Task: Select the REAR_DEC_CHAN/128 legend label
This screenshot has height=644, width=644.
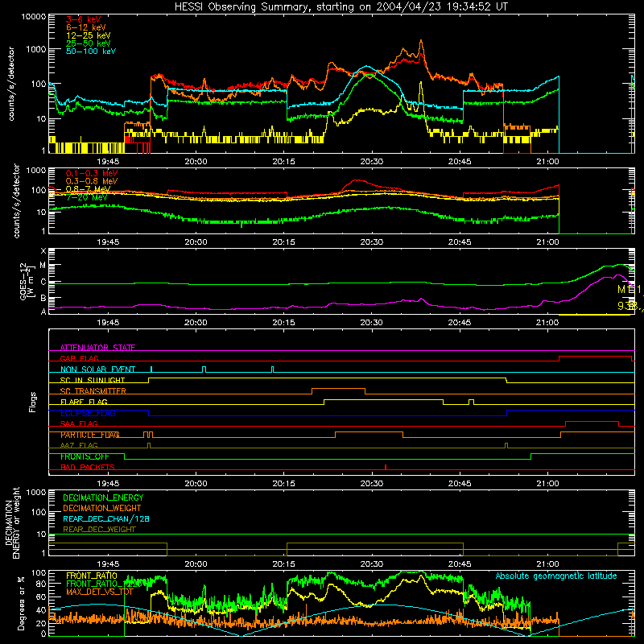Action: (x=106, y=518)
